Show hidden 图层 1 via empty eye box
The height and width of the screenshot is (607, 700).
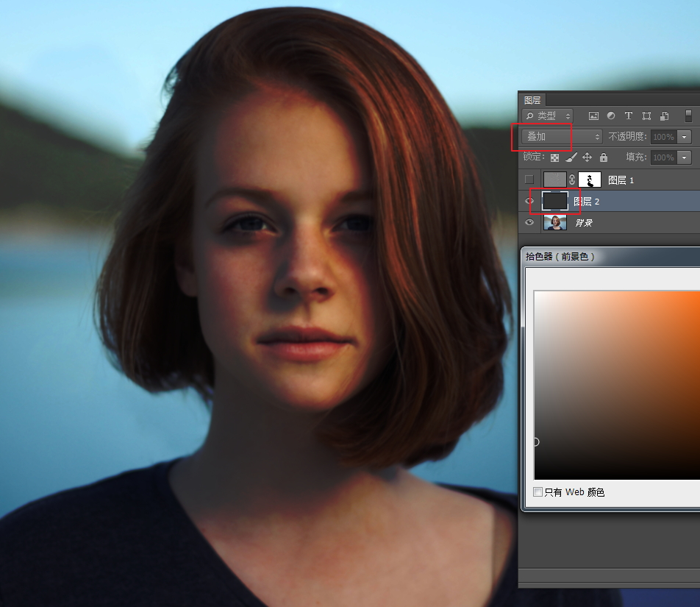(529, 180)
